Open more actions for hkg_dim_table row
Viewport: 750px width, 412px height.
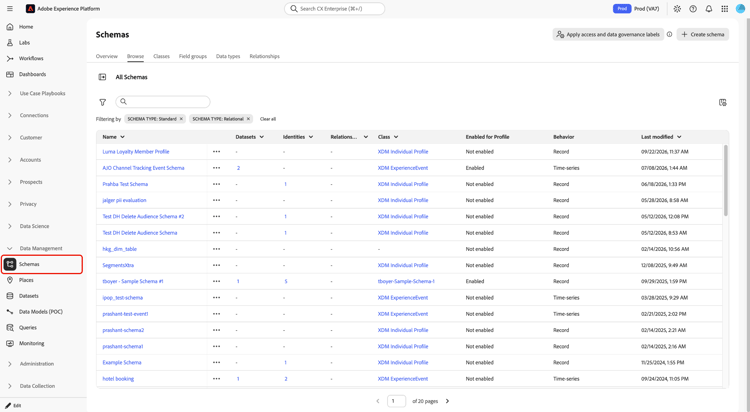(217, 249)
